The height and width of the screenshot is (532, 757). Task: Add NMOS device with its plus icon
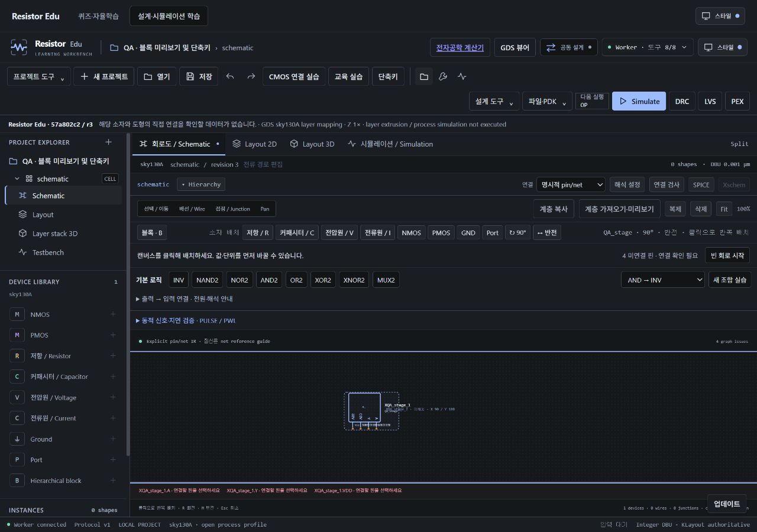112,314
